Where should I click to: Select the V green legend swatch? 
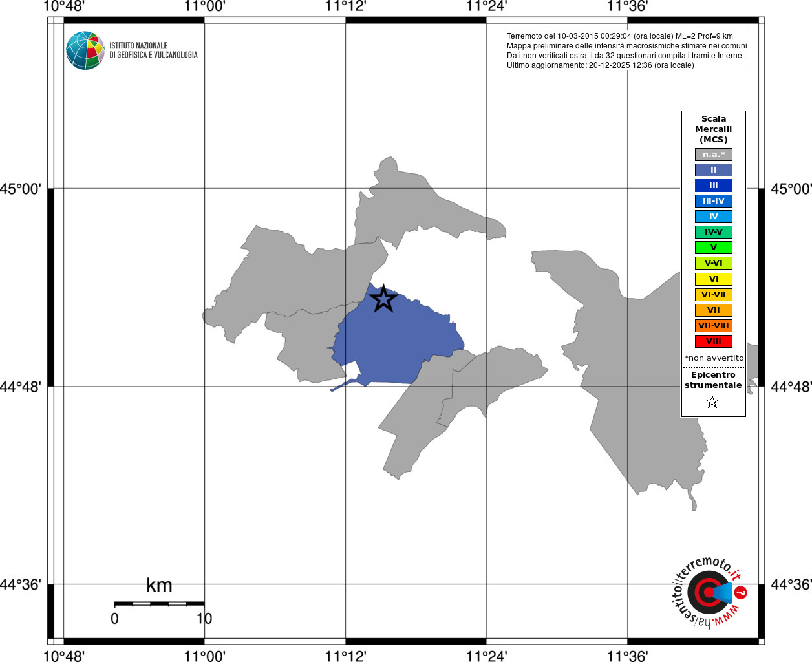point(714,248)
